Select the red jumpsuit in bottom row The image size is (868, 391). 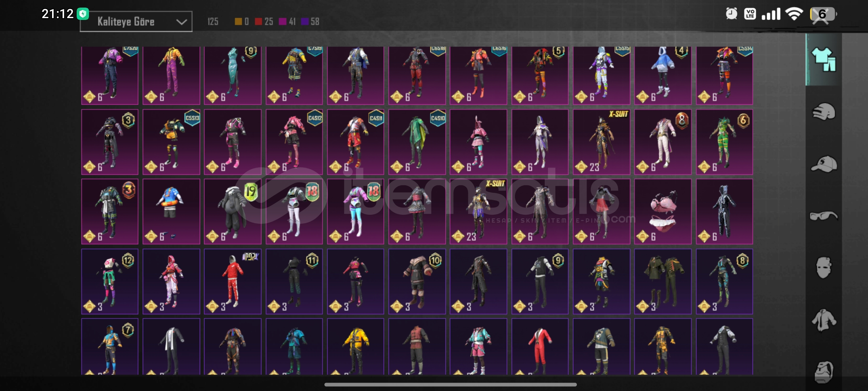coord(540,346)
